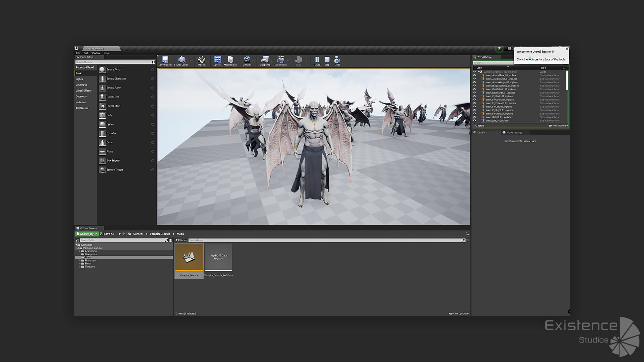Viewport: 644px width, 362px height.
Task: Open Content Browser View Options dropdown
Action: tap(459, 314)
